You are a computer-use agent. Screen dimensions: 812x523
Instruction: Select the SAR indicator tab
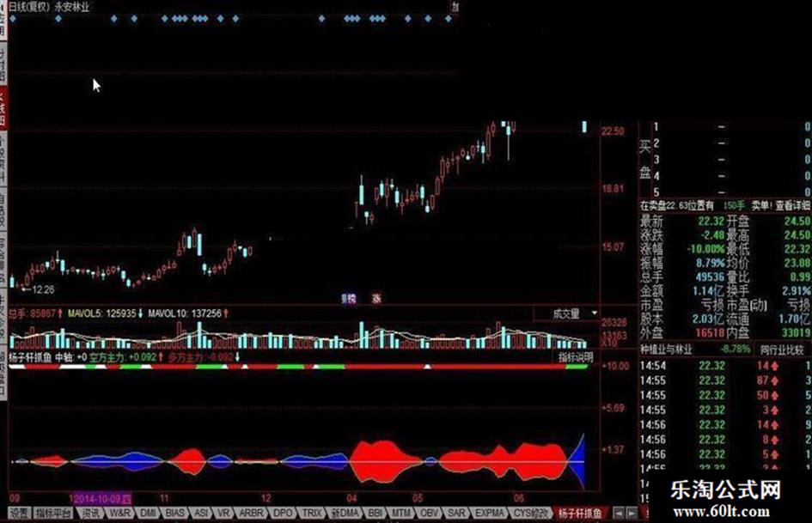pyautogui.click(x=455, y=513)
